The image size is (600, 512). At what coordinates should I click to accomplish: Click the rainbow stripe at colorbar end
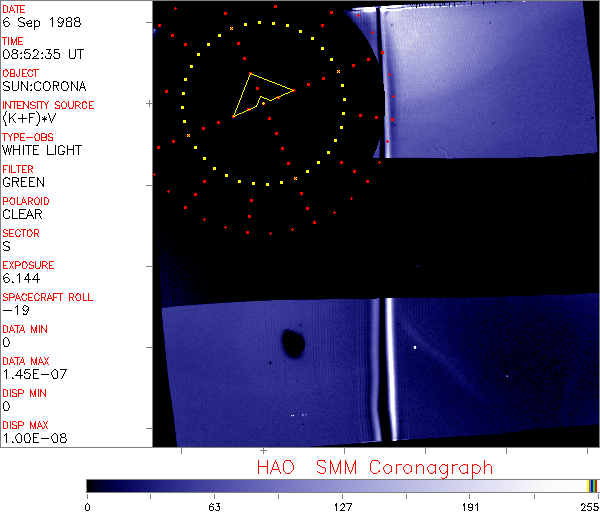[x=592, y=485]
